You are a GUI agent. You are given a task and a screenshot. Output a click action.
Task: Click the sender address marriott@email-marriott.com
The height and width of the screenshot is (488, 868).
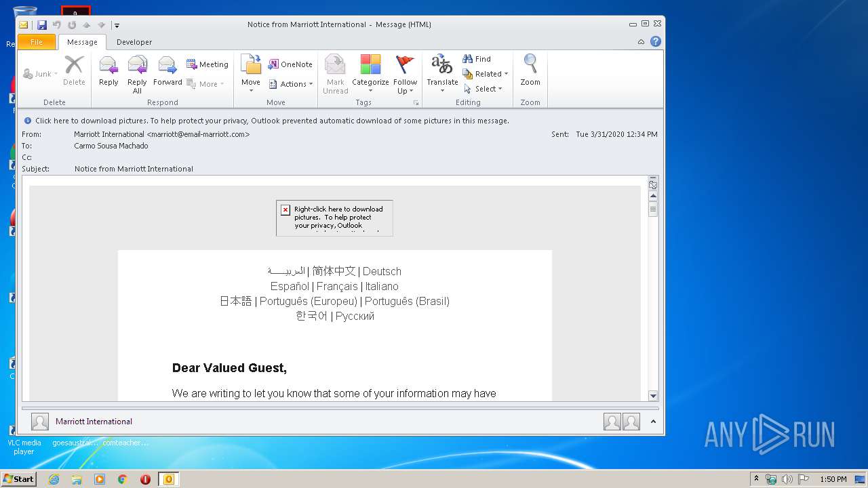click(198, 134)
